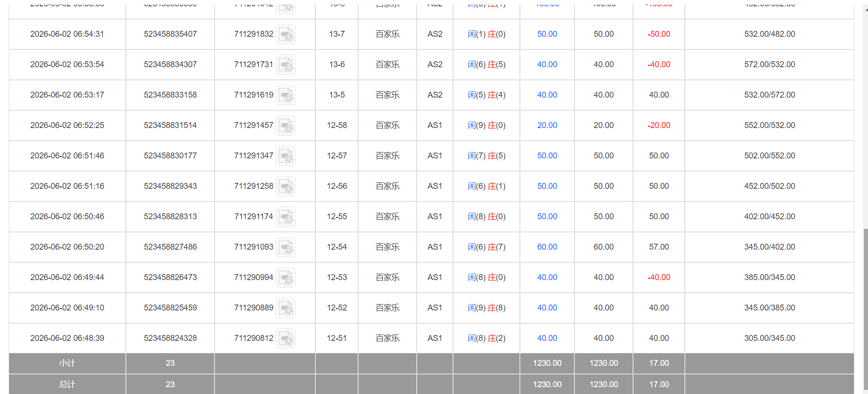Select order number 523458829343
Viewport: 868px width, 394px height.
coord(170,186)
